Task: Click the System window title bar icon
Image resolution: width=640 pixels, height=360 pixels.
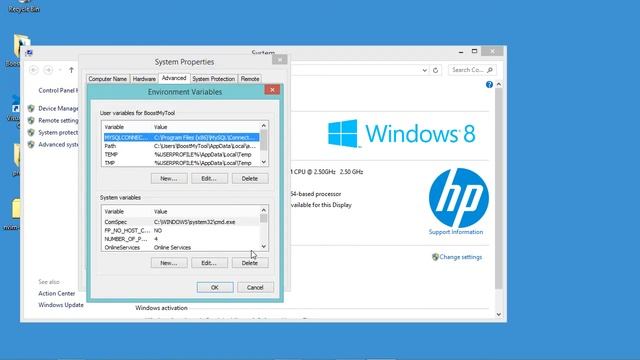Action: point(29,53)
